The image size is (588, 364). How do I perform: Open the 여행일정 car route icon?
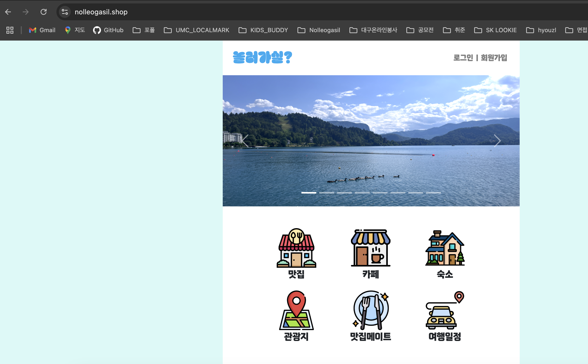[445, 310]
